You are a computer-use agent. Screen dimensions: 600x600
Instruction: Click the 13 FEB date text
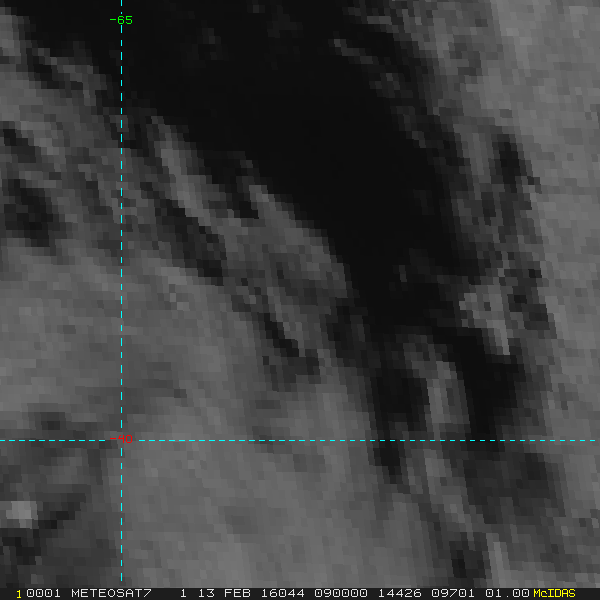point(224,593)
